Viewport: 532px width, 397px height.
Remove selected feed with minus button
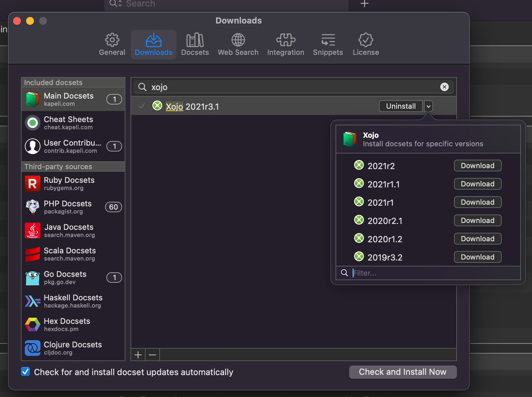152,355
